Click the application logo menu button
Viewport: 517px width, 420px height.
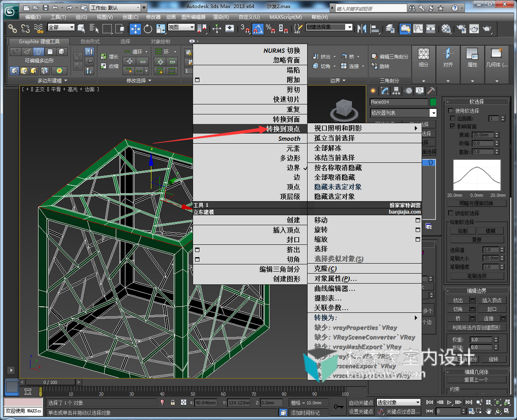pos(10,11)
